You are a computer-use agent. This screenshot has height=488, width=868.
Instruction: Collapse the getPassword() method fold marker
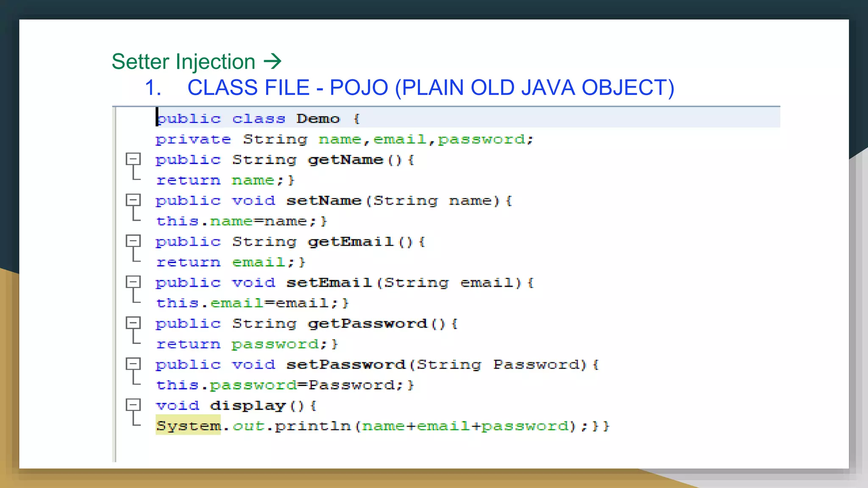pyautogui.click(x=133, y=323)
